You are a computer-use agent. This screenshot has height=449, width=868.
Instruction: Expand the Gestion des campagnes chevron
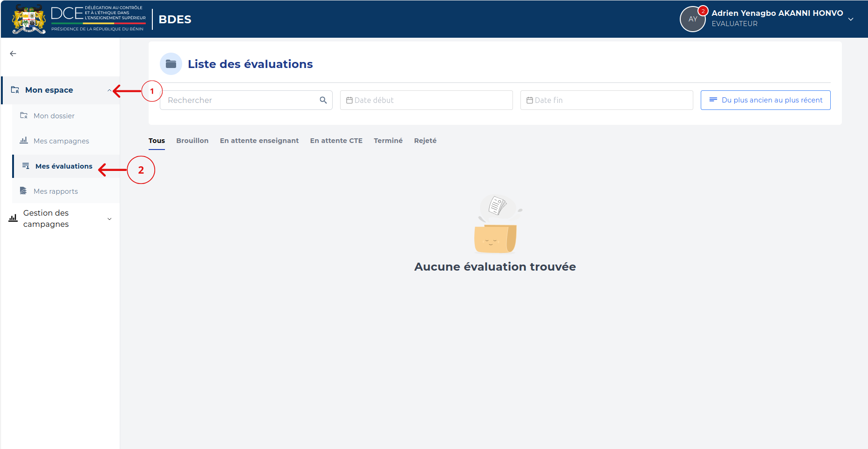point(109,219)
